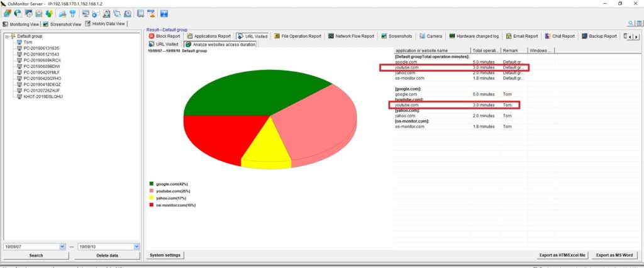Click the photo document toolbar icon
644x268 pixels.
point(106,14)
